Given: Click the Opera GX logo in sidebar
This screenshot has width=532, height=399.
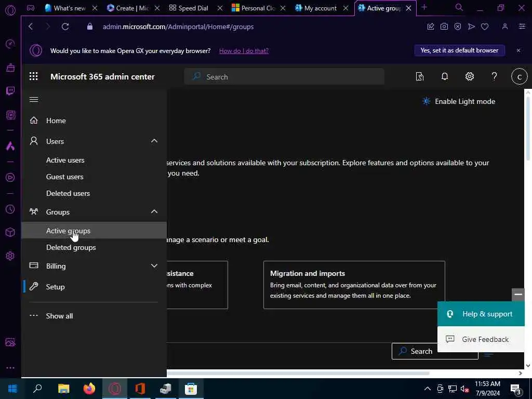Looking at the screenshot, I should point(10,10).
